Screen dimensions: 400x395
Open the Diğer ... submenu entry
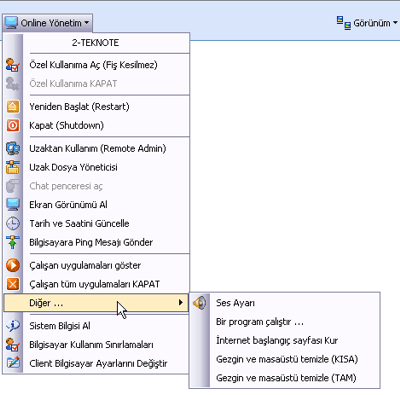[96, 303]
